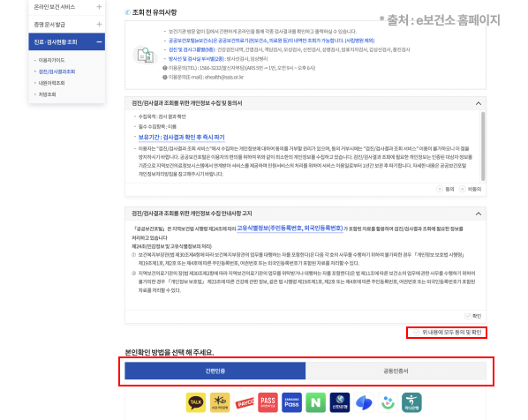528x420 pixels.
Task: Choose the green smiley-face authentication icon
Action: [x=388, y=402]
